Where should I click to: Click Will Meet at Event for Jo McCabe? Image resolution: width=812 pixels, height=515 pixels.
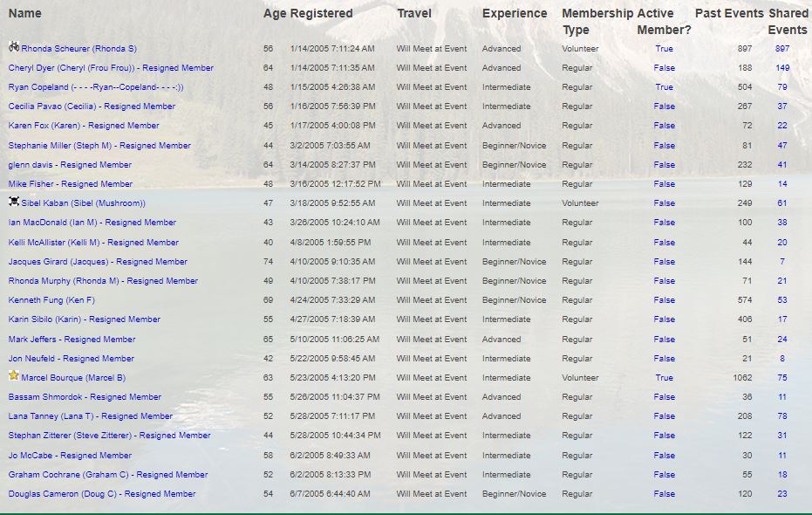click(x=432, y=456)
